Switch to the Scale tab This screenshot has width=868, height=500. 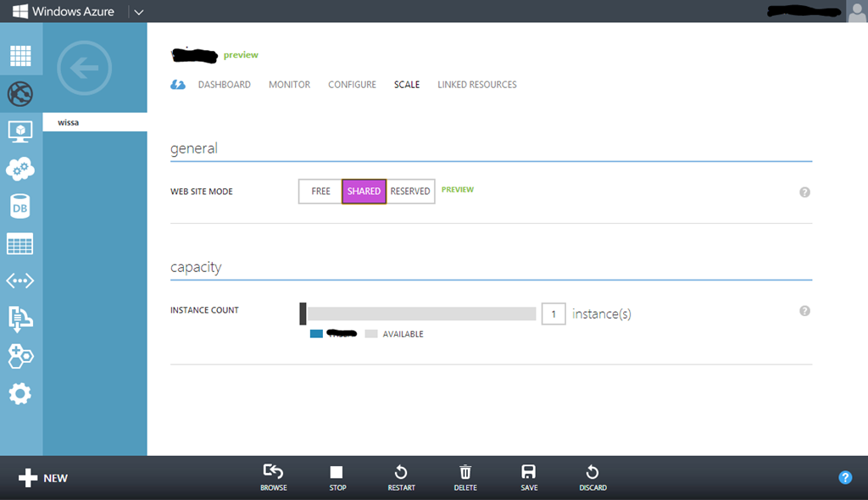[407, 85]
